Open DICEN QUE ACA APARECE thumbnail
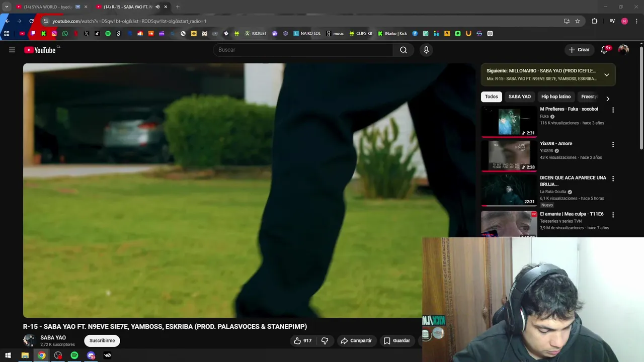 click(509, 190)
